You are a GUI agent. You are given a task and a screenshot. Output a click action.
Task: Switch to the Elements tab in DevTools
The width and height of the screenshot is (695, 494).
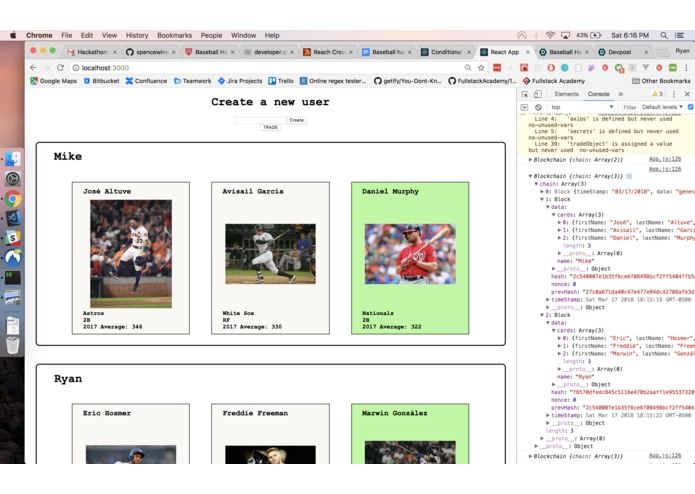[566, 94]
